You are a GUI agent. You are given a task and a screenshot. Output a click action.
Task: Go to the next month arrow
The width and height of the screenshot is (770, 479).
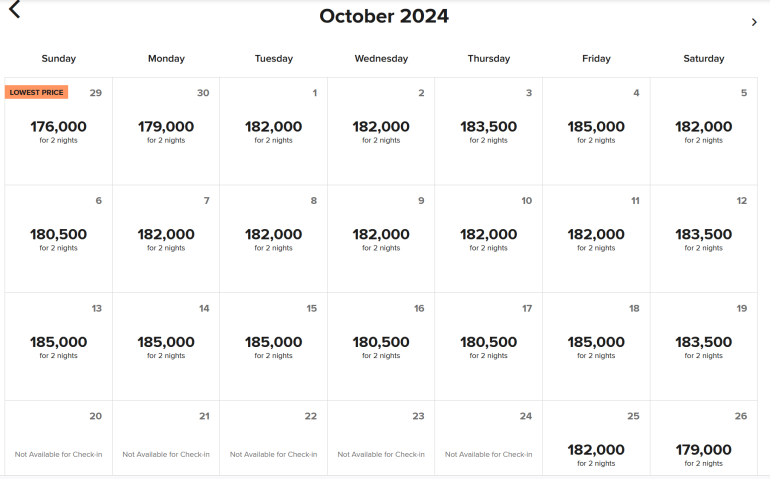(754, 22)
